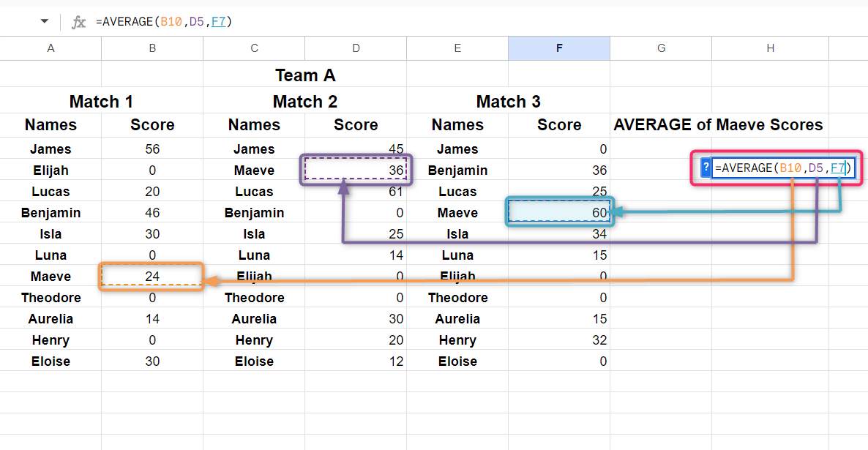
Task: Click James score 56 in Match 1
Action: click(152, 149)
